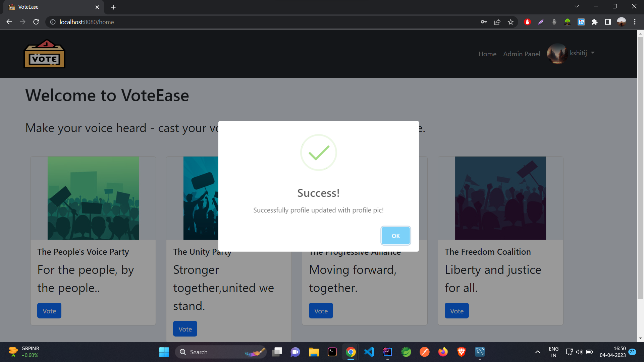The width and height of the screenshot is (644, 362).
Task: Vote for The People's Voice Party
Action: 49,311
